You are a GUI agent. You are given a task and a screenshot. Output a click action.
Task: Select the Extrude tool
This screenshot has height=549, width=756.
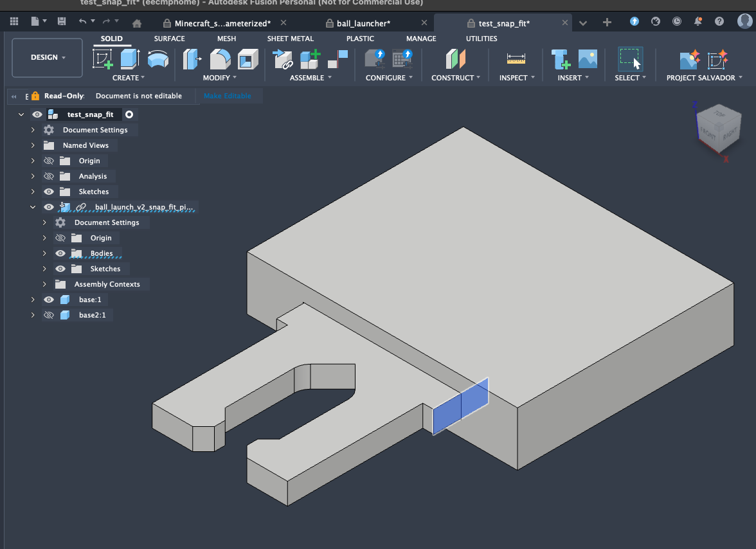tap(130, 59)
